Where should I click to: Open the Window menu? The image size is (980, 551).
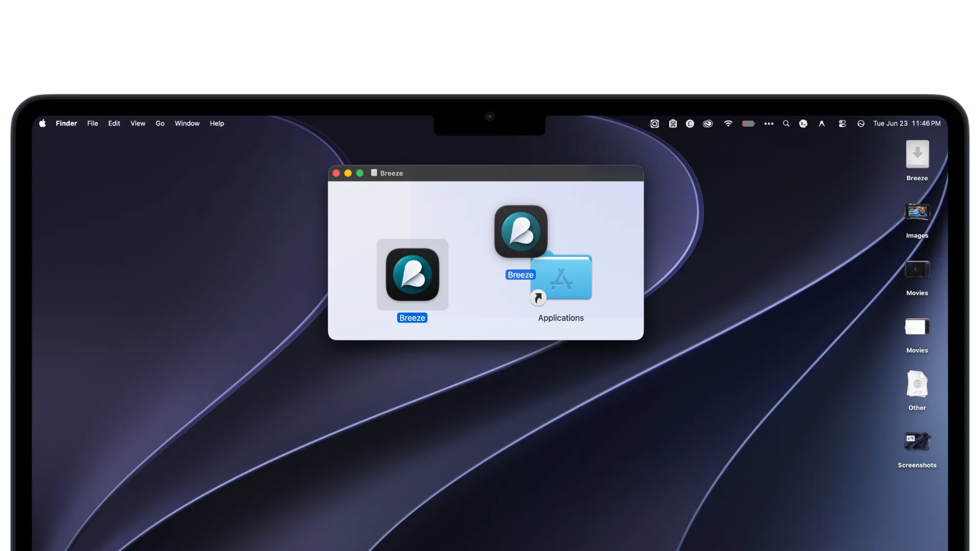point(187,123)
